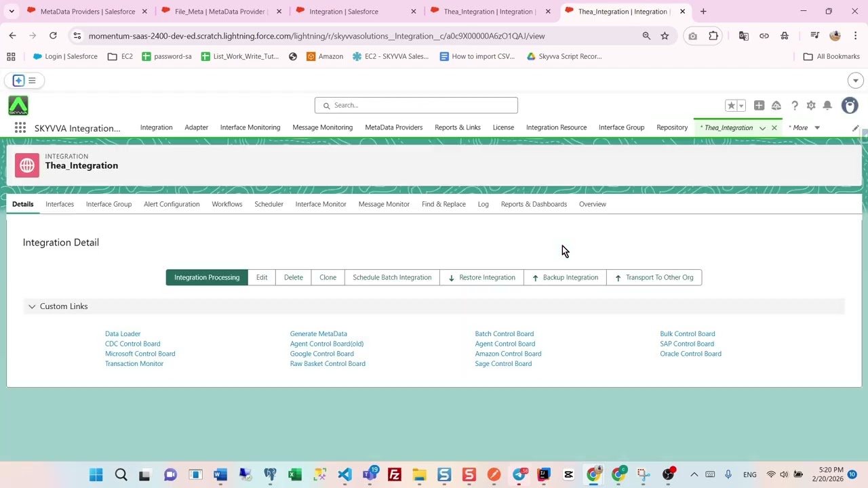Open All Bookmarks folder
Image resolution: width=868 pixels, height=488 pixels.
pyautogui.click(x=831, y=56)
